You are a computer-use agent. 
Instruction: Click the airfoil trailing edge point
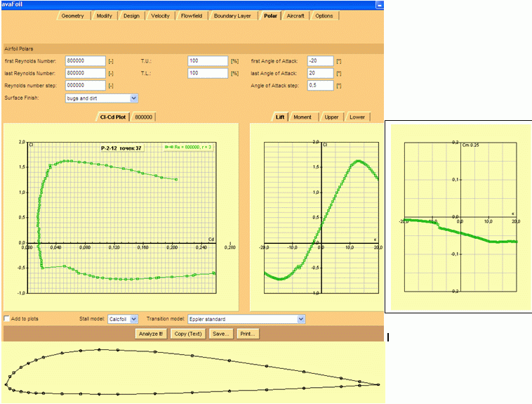(378, 384)
